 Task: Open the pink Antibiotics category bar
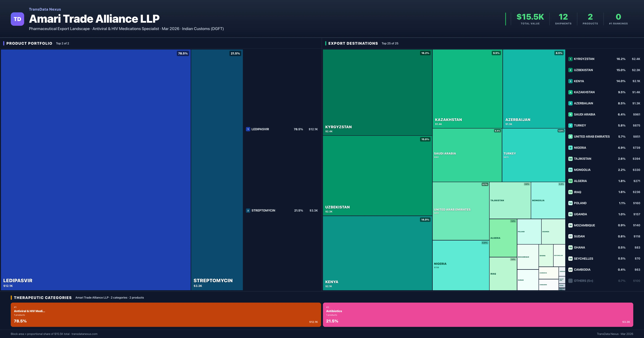click(478, 315)
